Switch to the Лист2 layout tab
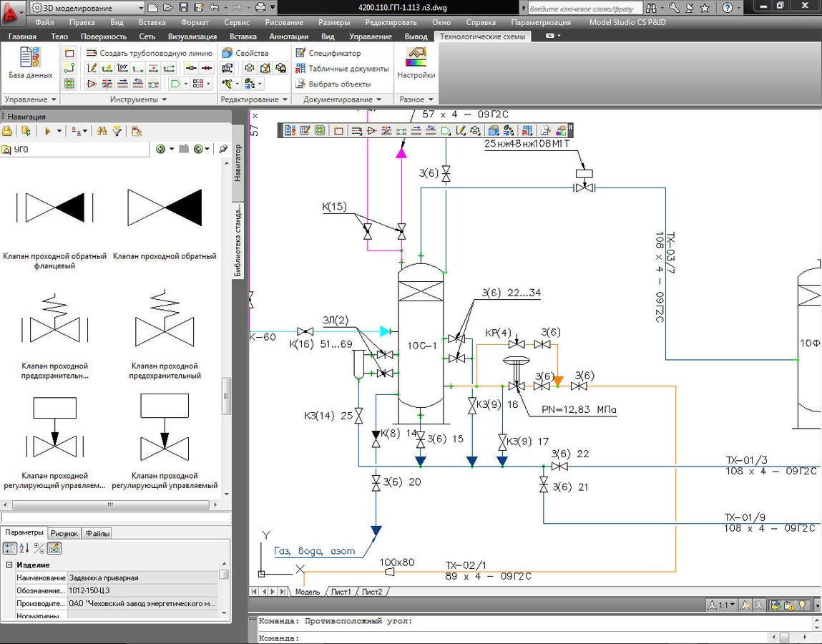The image size is (822, 644). point(372,592)
